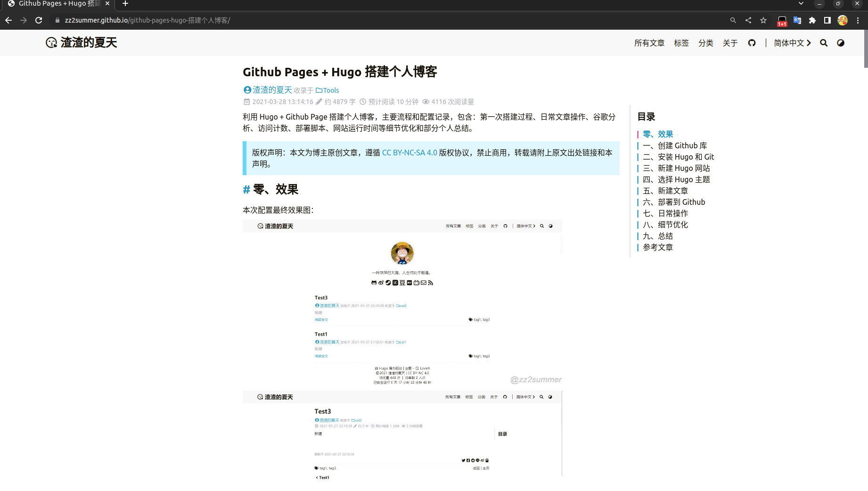The image size is (868, 491).
Task: Select the 所有文章 navigation item
Action: [649, 43]
